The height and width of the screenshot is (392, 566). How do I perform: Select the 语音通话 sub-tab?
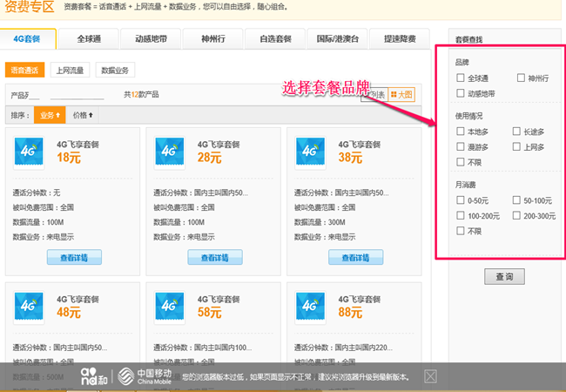(24, 70)
